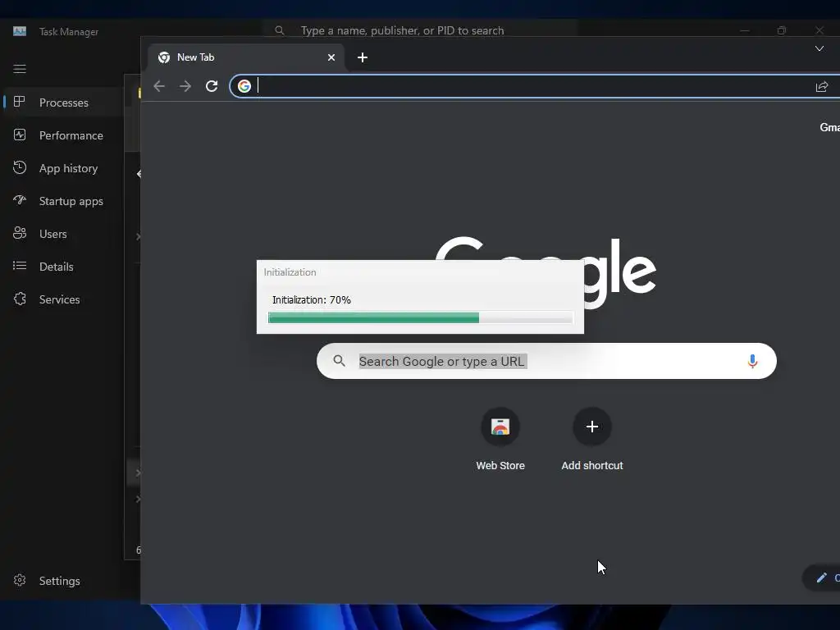Click the "Initialization: 70%" status text
The height and width of the screenshot is (630, 840).
[311, 300]
